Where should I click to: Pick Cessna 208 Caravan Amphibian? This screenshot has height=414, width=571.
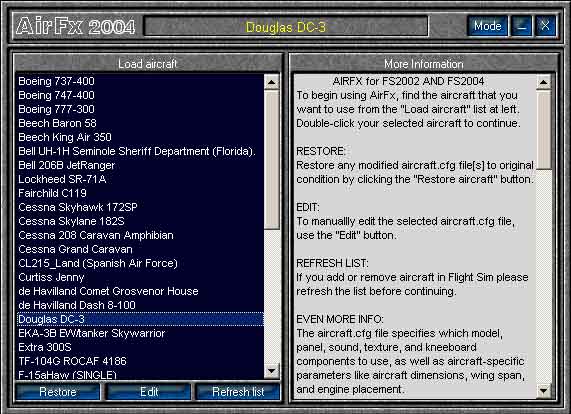coord(140,235)
